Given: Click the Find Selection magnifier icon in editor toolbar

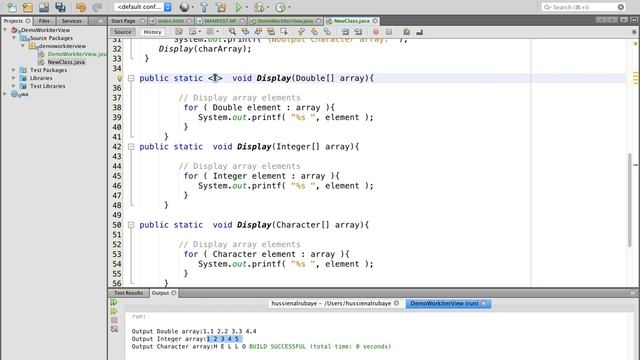Looking at the screenshot, I should click(232, 31).
